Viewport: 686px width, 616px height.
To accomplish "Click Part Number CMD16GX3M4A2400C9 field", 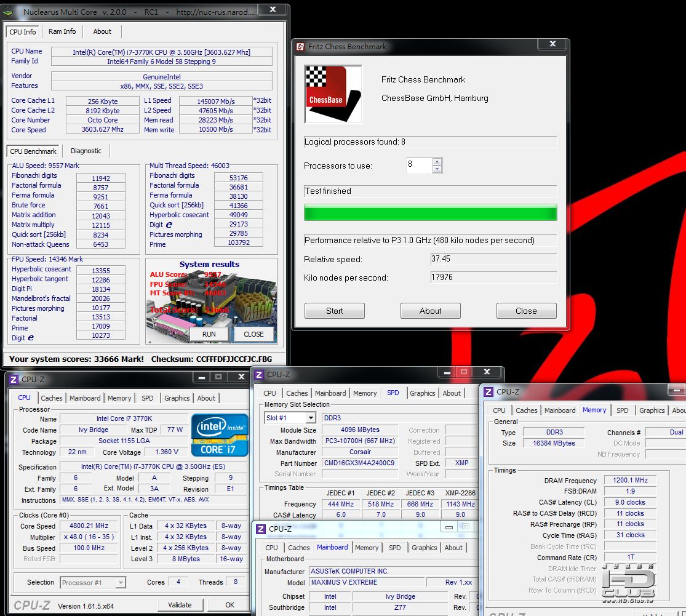I will click(360, 463).
